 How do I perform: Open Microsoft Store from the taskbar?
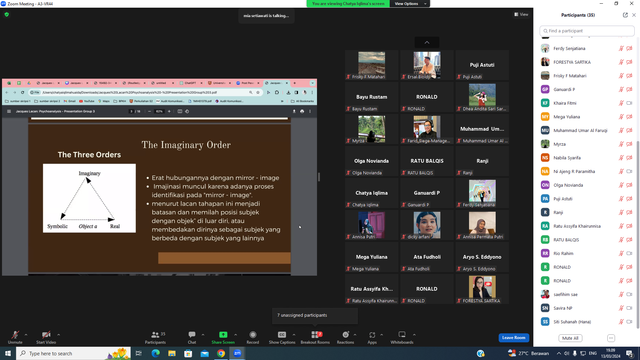(188, 353)
